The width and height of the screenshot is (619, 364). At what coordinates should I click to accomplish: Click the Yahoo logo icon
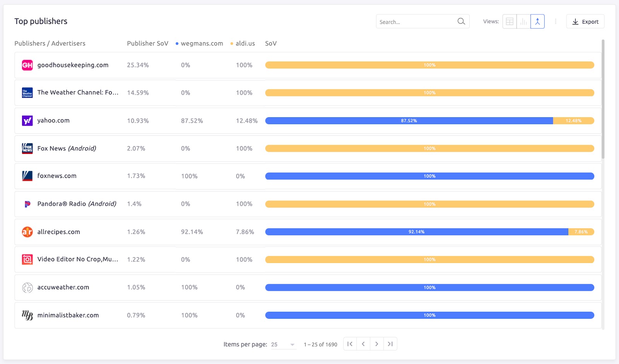point(27,121)
